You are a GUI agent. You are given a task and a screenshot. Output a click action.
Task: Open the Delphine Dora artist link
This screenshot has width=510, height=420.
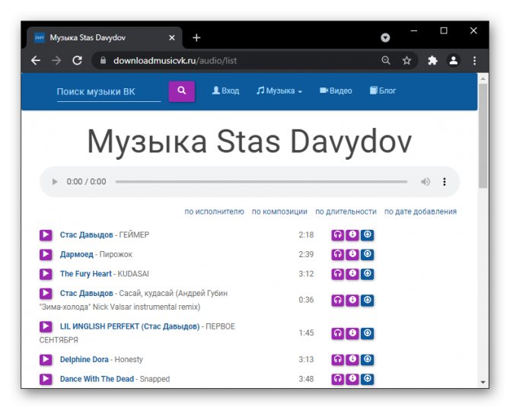click(84, 359)
